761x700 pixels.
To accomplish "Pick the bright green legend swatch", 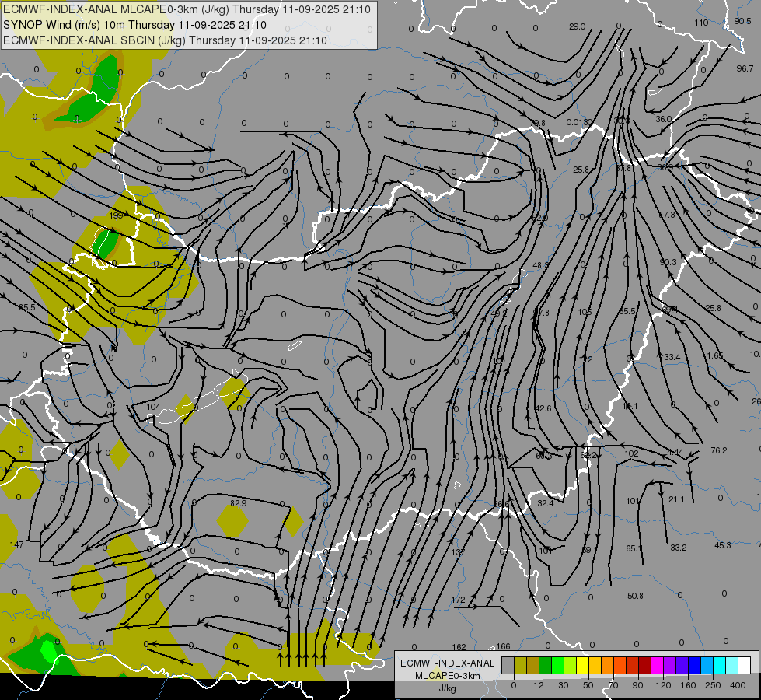I will 558,665.
